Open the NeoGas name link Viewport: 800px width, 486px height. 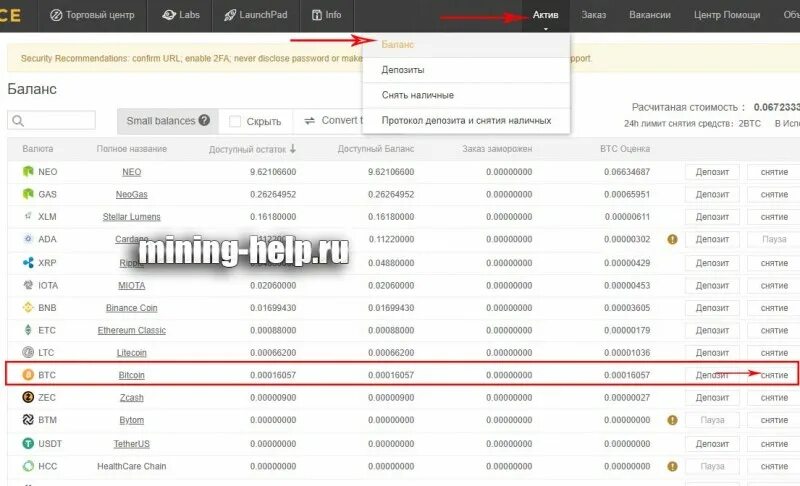(x=132, y=194)
